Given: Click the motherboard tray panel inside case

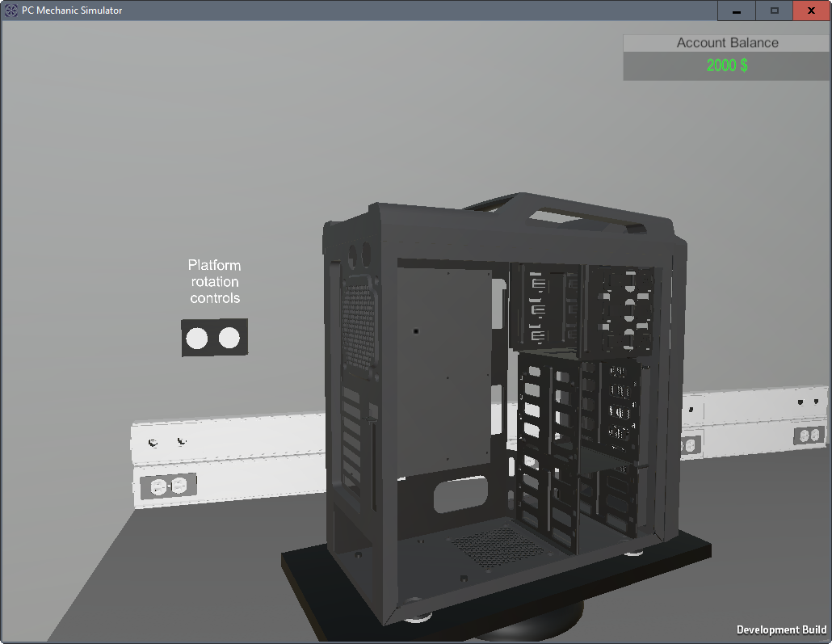Looking at the screenshot, I should 444,364.
